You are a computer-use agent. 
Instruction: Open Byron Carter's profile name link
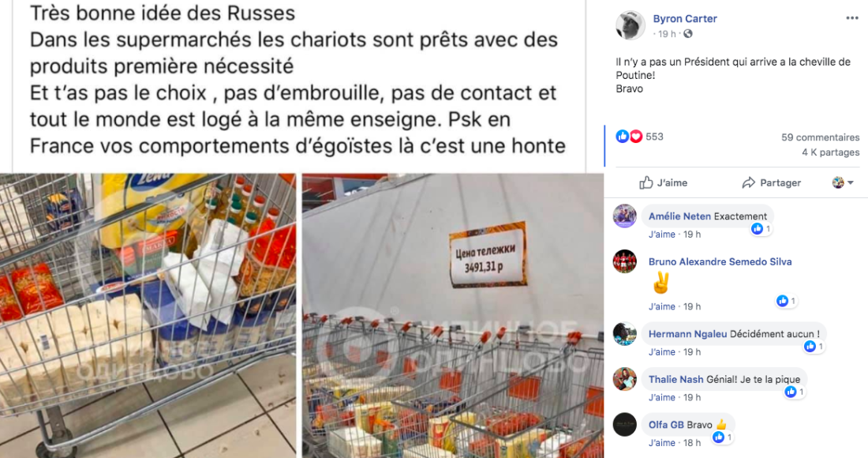(685, 18)
